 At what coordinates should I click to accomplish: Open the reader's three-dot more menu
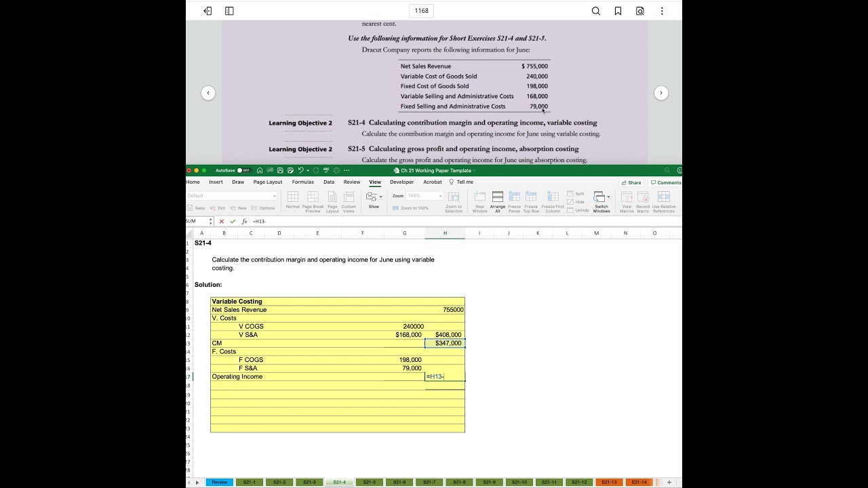(x=662, y=11)
